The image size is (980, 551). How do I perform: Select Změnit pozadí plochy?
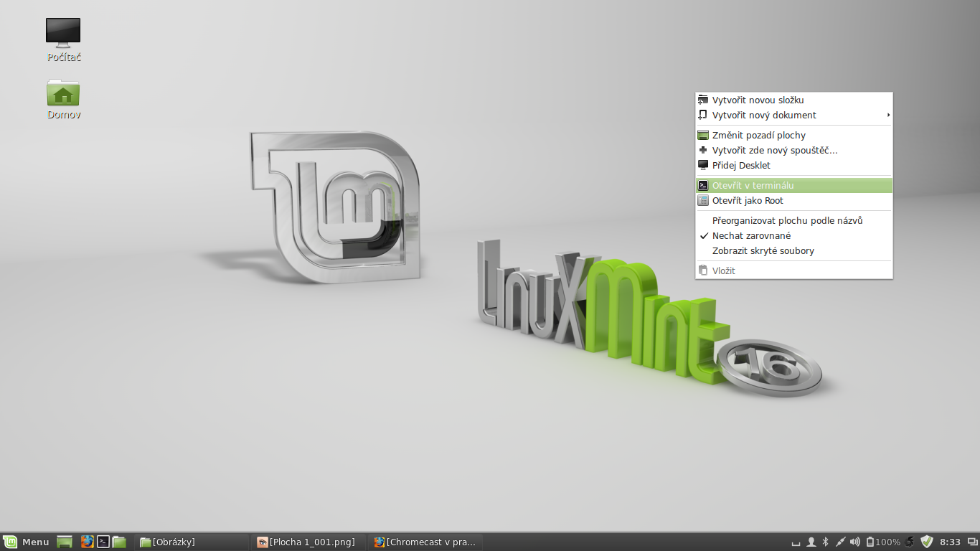pyautogui.click(x=758, y=135)
